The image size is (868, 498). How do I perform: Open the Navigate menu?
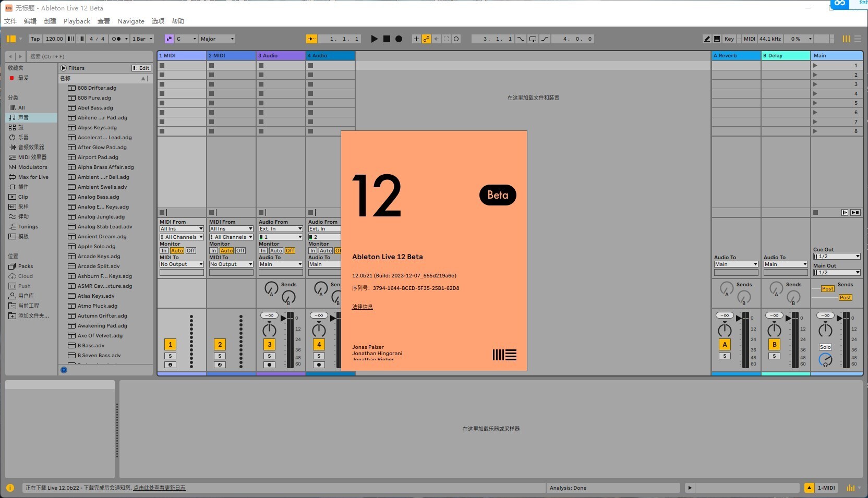pyautogui.click(x=131, y=21)
